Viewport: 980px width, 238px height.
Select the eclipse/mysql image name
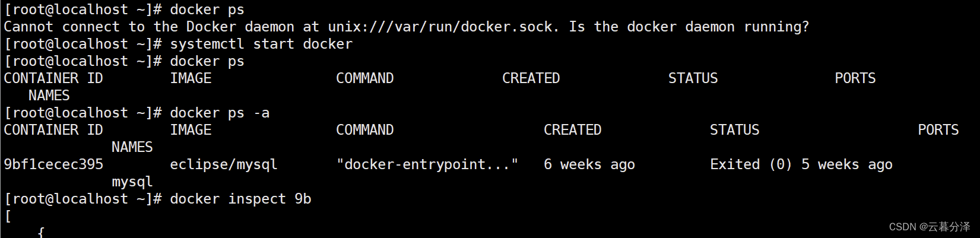pos(223,164)
